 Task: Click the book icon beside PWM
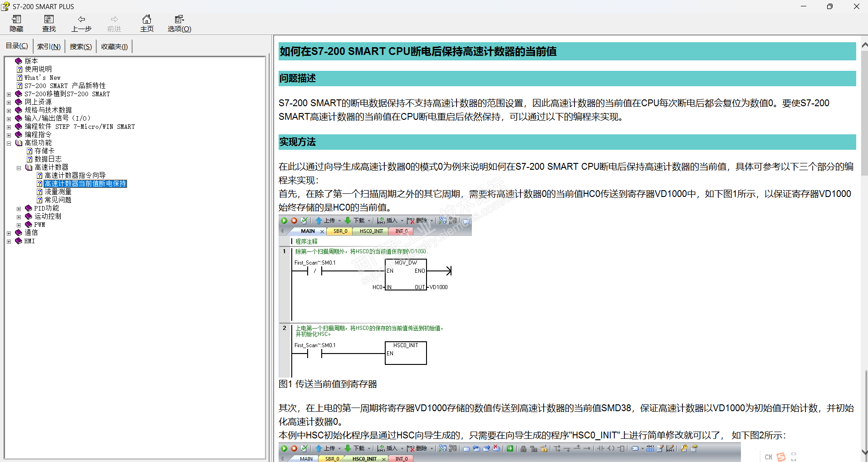point(29,224)
